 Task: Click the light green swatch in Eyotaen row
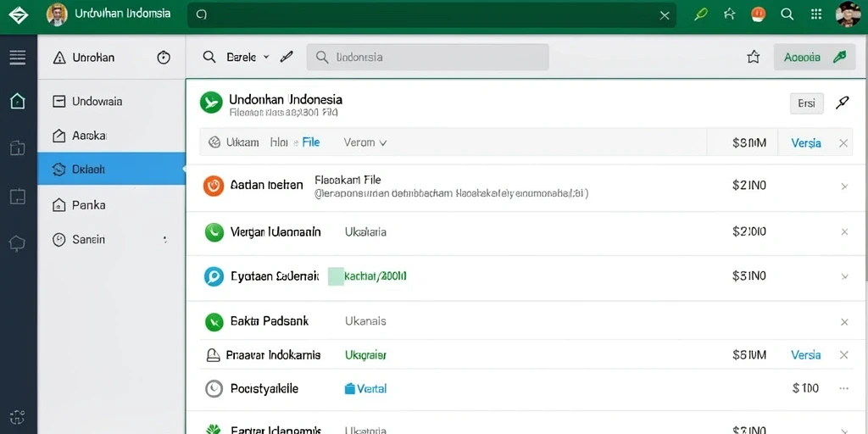(x=336, y=275)
